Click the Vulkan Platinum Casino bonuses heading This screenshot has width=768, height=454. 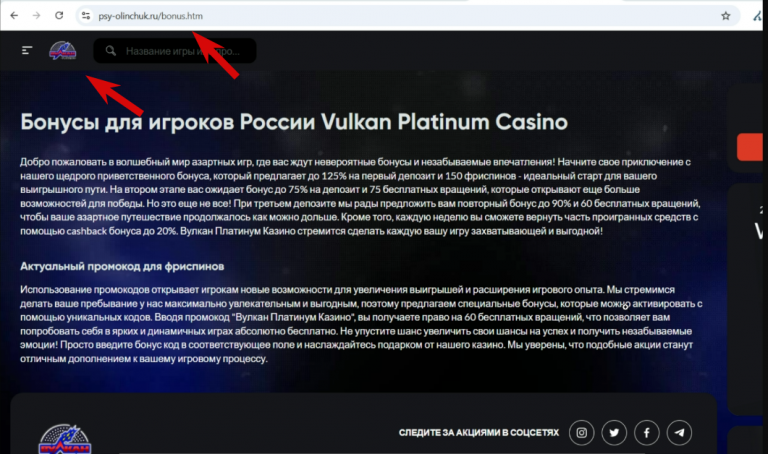pyautogui.click(x=294, y=122)
